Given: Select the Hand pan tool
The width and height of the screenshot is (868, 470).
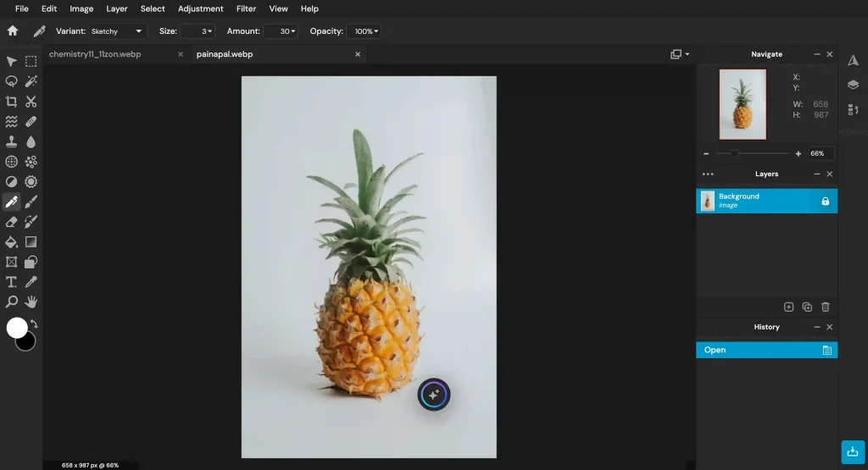Looking at the screenshot, I should (31, 302).
